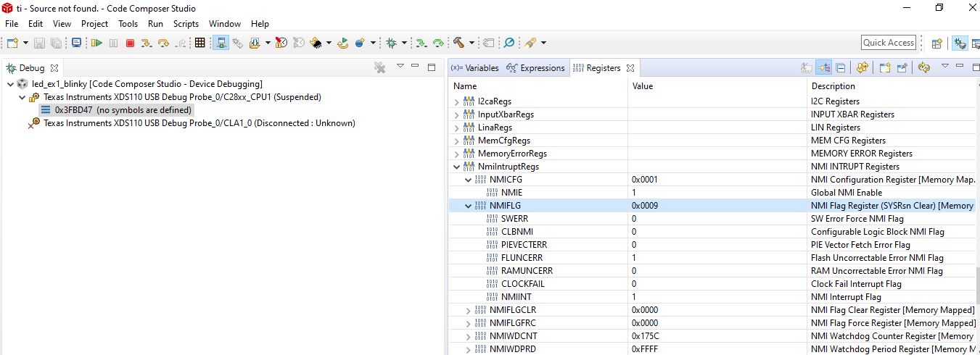Open the View menu
980x355 pixels.
pyautogui.click(x=62, y=24)
